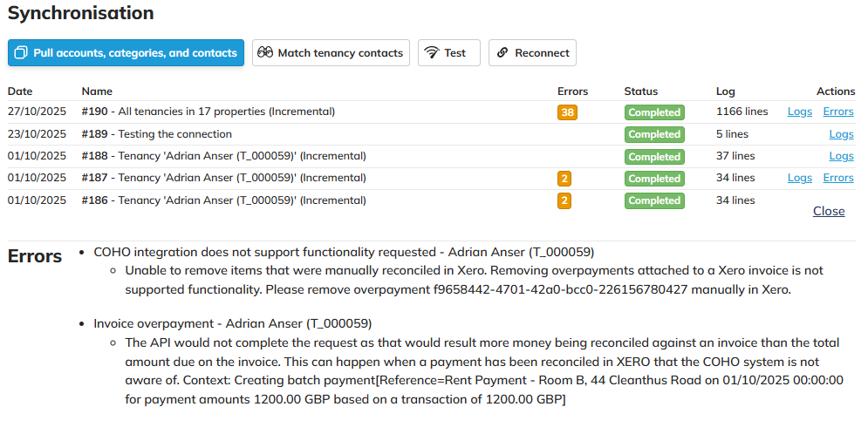Click the orange 38 errors badge
868x434 pixels.
(x=567, y=112)
